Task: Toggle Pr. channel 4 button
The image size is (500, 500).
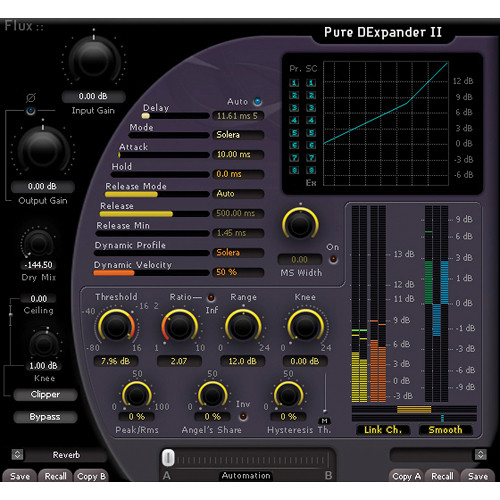Action: point(294,120)
